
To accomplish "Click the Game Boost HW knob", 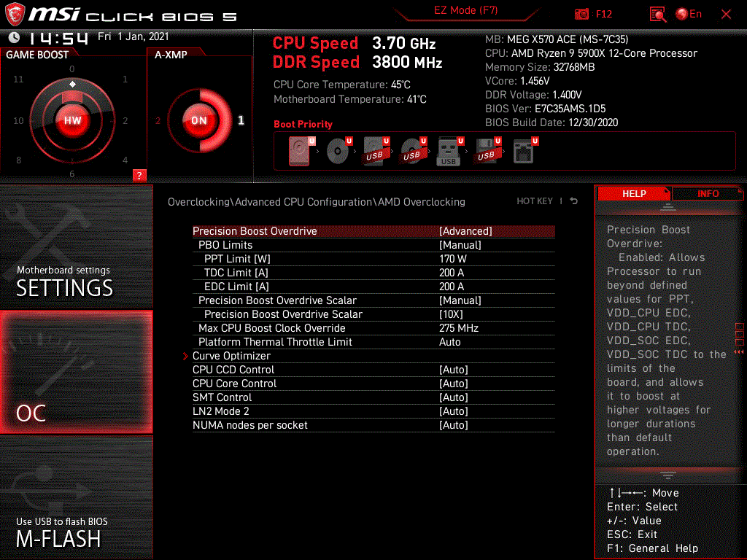I will pyautogui.click(x=72, y=120).
